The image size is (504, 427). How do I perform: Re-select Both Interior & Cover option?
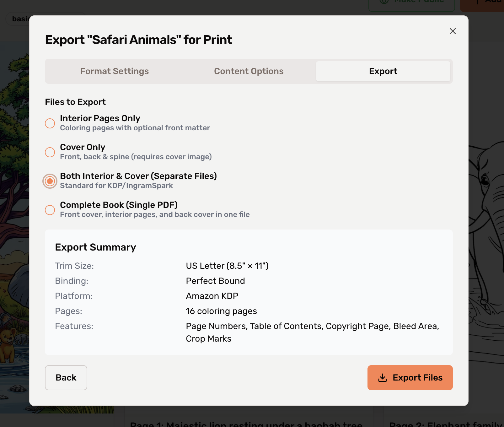click(50, 181)
